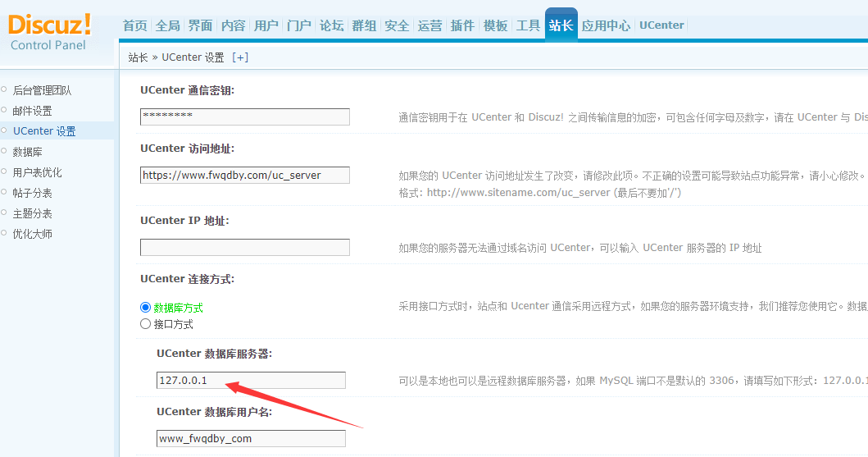This screenshot has height=457, width=868.
Task: Open 帖子分表 in the sidebar
Action: 32,193
